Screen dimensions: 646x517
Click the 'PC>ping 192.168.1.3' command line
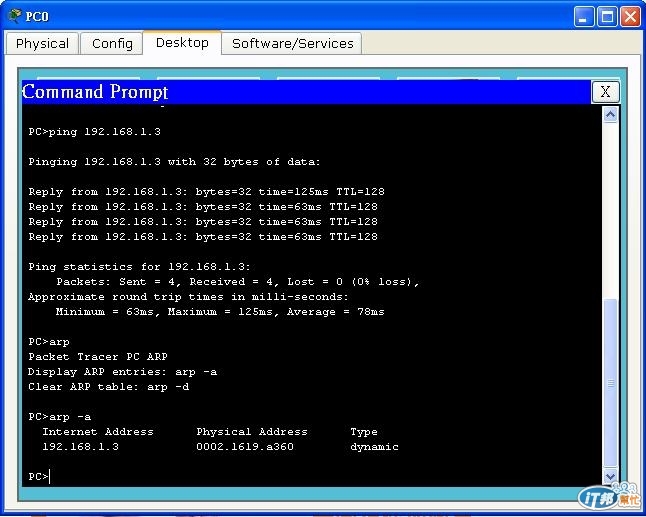pyautogui.click(x=94, y=132)
